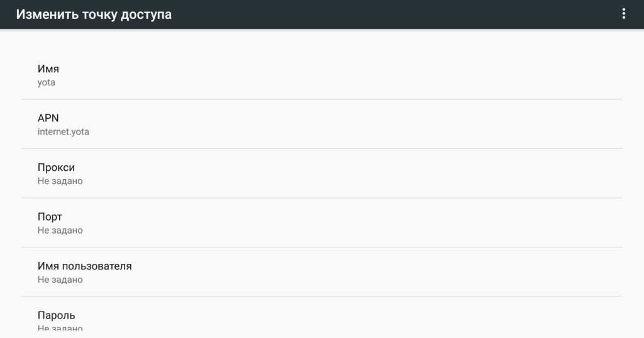Screen dimensions: 644x338
Task: Select the Порт setting label
Action: (x=50, y=217)
